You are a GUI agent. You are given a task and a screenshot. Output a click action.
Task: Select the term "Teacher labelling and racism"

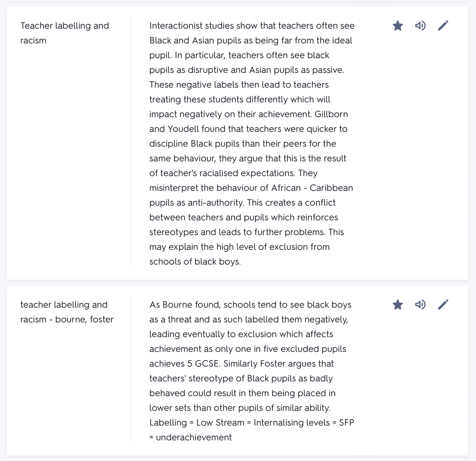point(65,33)
